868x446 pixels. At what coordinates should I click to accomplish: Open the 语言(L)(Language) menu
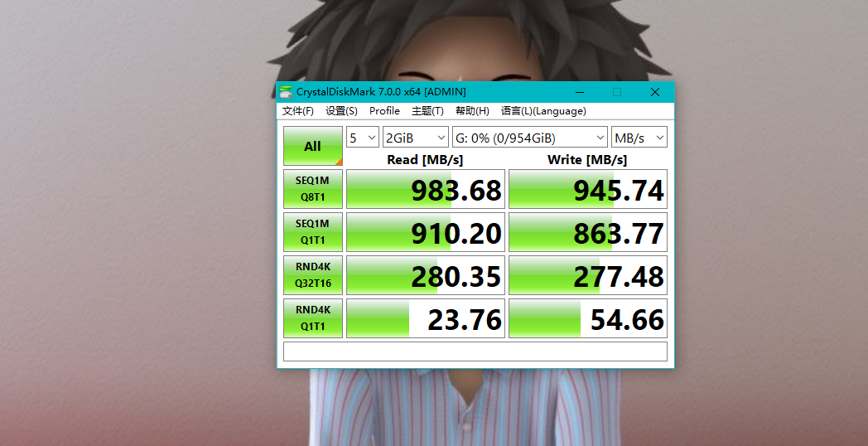point(543,111)
